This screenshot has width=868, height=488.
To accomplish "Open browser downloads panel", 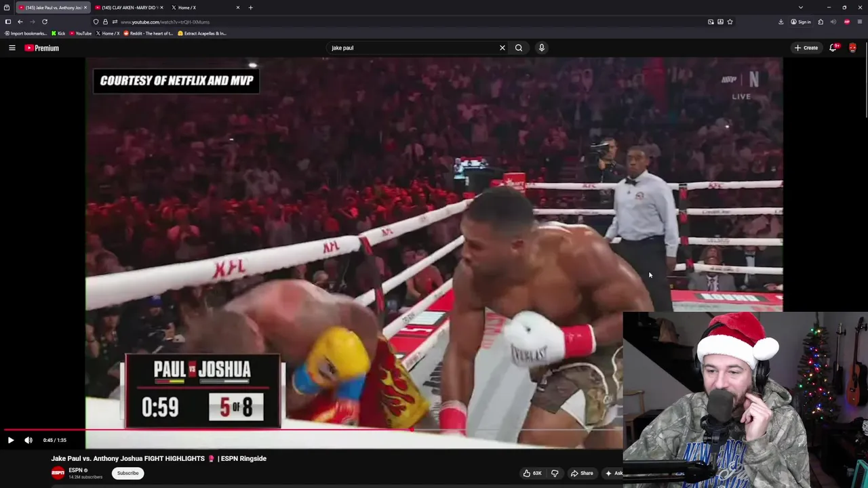I will [x=781, y=22].
